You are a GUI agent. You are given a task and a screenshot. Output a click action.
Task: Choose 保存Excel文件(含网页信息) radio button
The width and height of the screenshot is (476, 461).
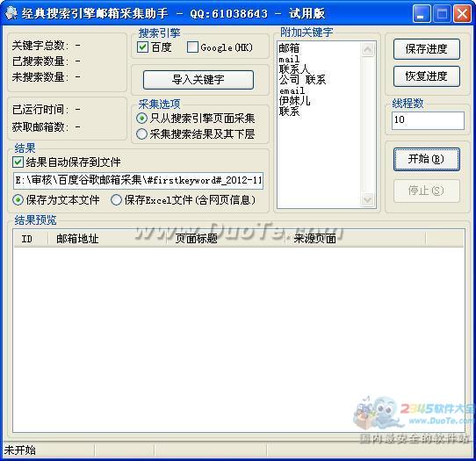pyautogui.click(x=116, y=200)
